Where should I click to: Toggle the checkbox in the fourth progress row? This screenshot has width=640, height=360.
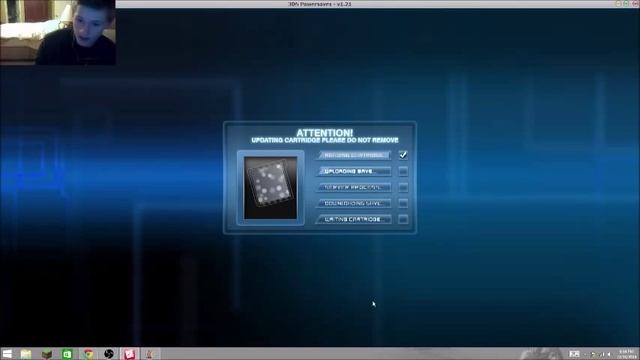(x=403, y=203)
